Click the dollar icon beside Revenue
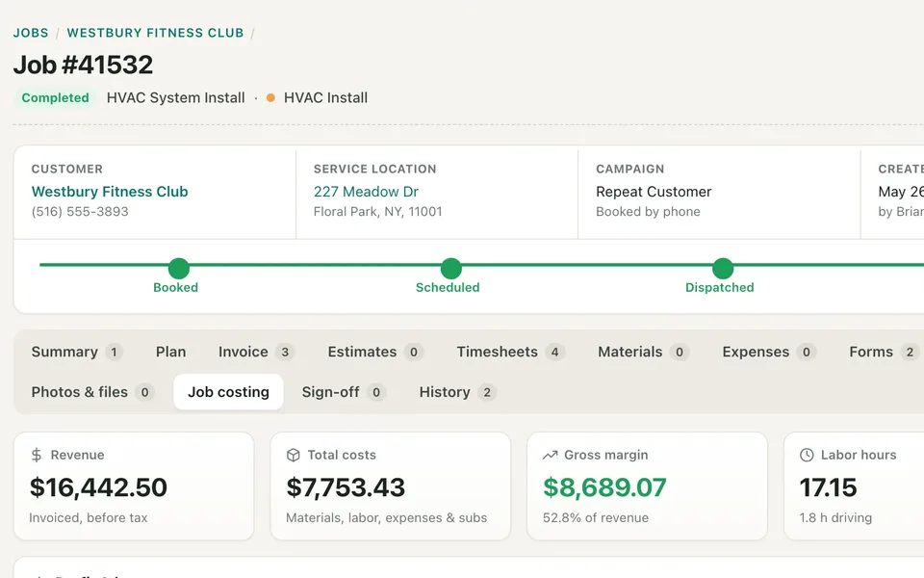The width and height of the screenshot is (924, 578). pos(37,455)
